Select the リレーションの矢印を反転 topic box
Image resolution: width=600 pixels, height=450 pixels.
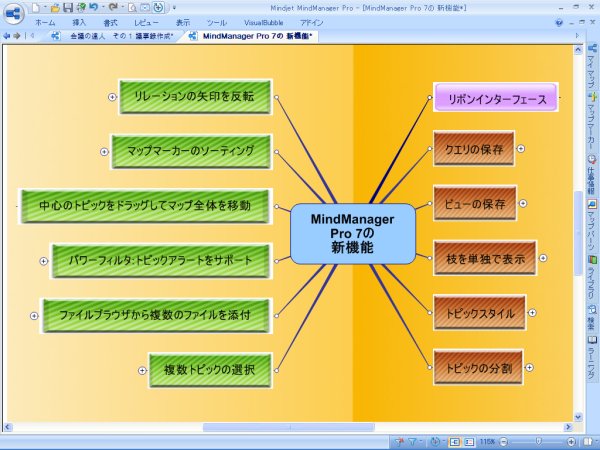[195, 97]
